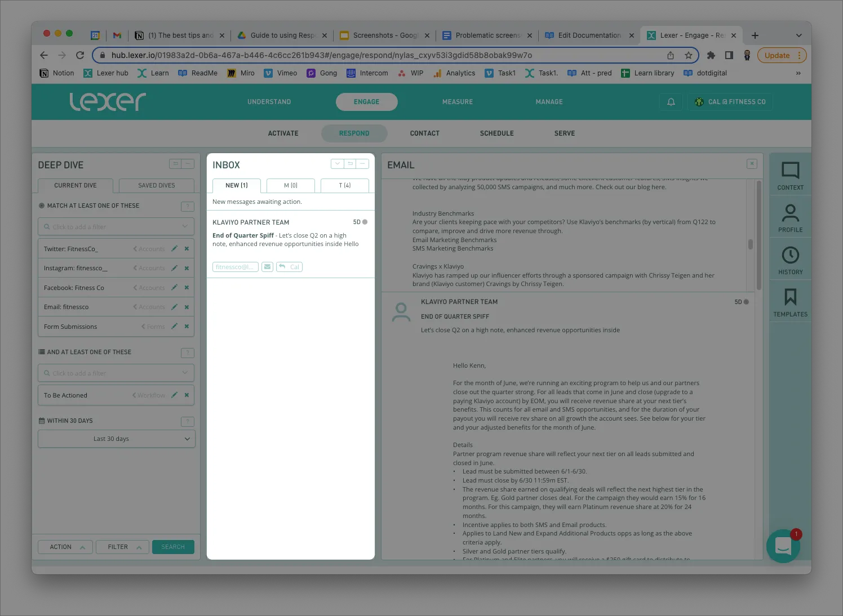The image size is (843, 616).
Task: Open the Context panel icon
Action: 790,175
